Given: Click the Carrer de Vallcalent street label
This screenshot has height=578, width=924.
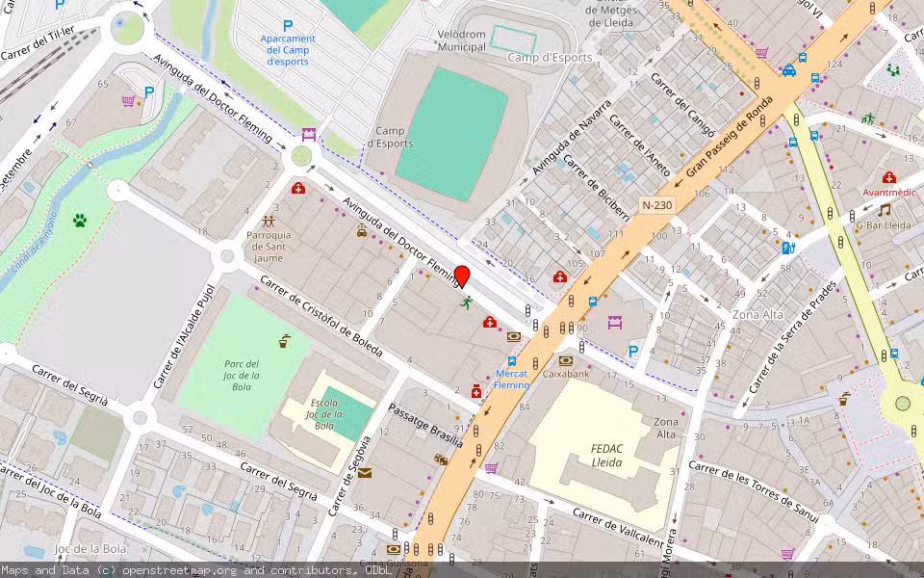Looking at the screenshot, I should click(x=618, y=529).
